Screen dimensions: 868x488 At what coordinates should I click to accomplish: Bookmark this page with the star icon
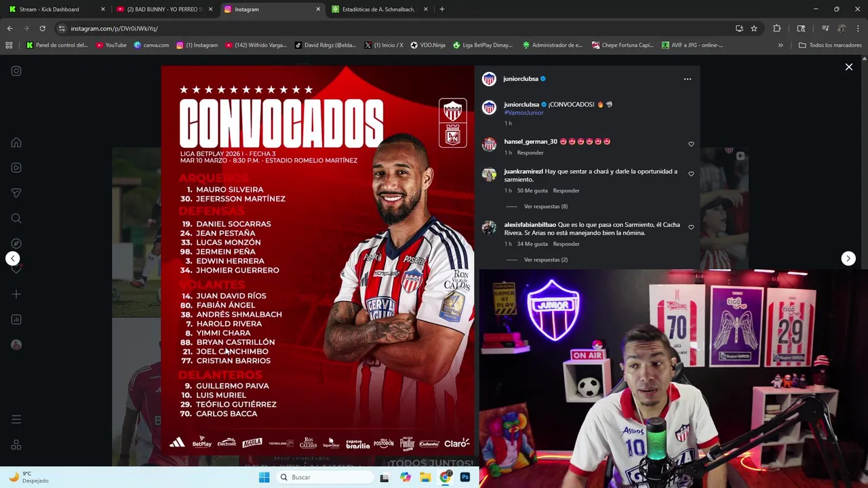[754, 28]
